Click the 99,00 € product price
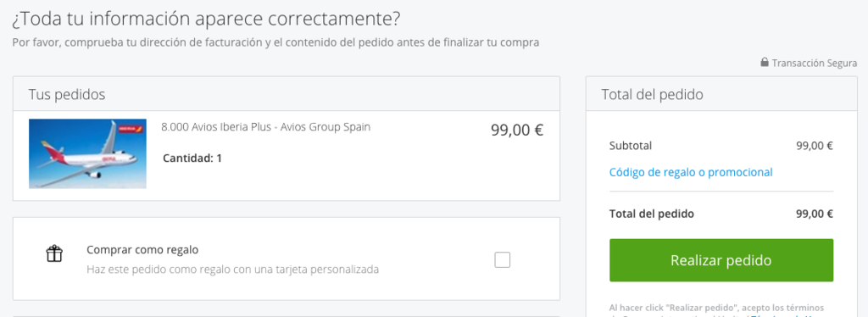 coord(517,130)
